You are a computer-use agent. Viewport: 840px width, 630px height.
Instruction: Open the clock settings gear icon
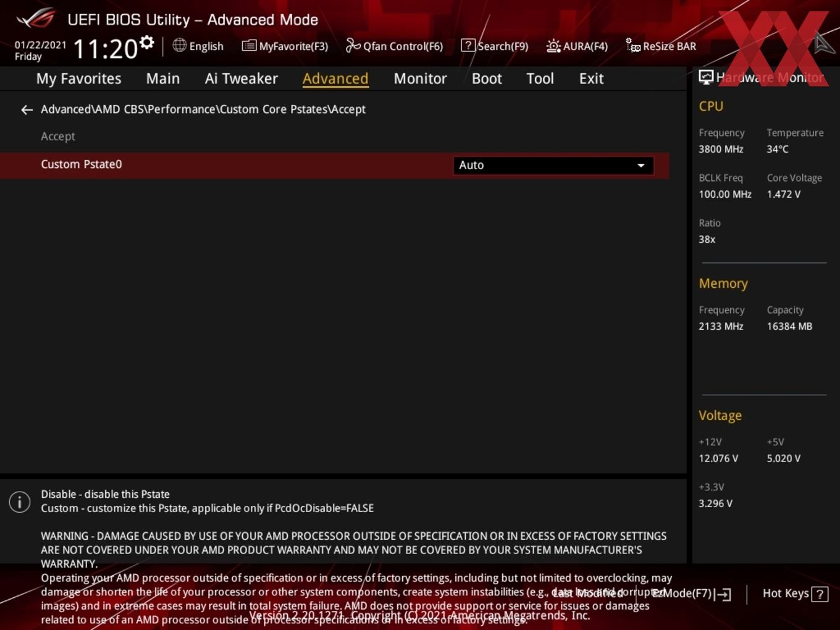[x=146, y=43]
